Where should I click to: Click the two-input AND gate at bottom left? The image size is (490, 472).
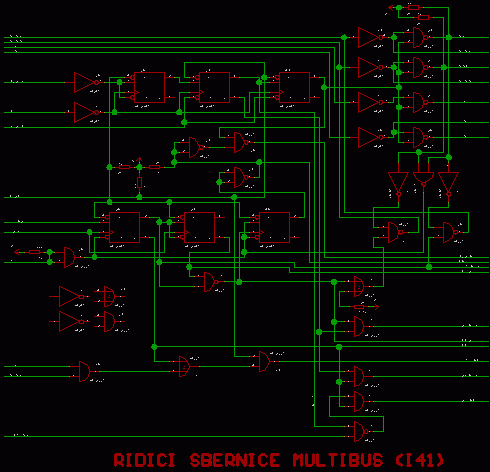[x=84, y=371]
